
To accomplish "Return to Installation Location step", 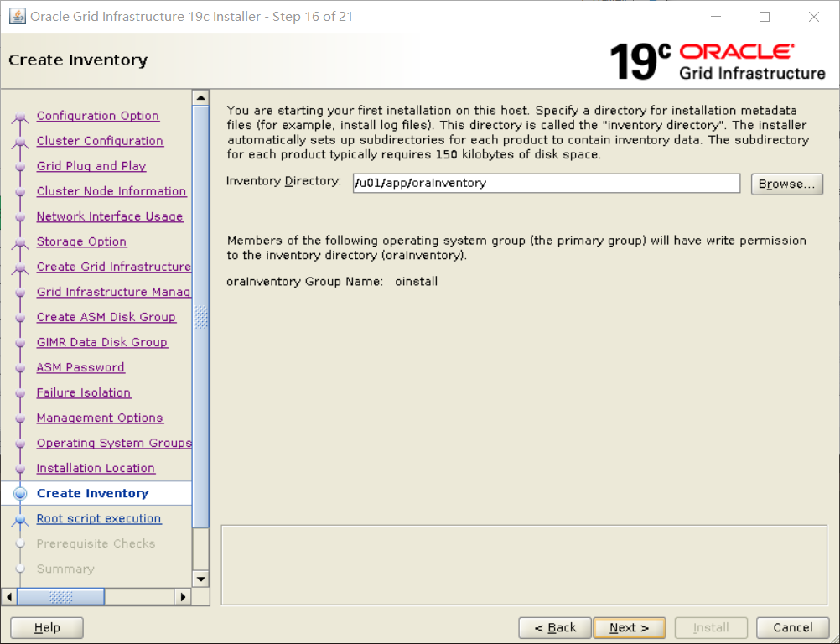I will (x=96, y=468).
